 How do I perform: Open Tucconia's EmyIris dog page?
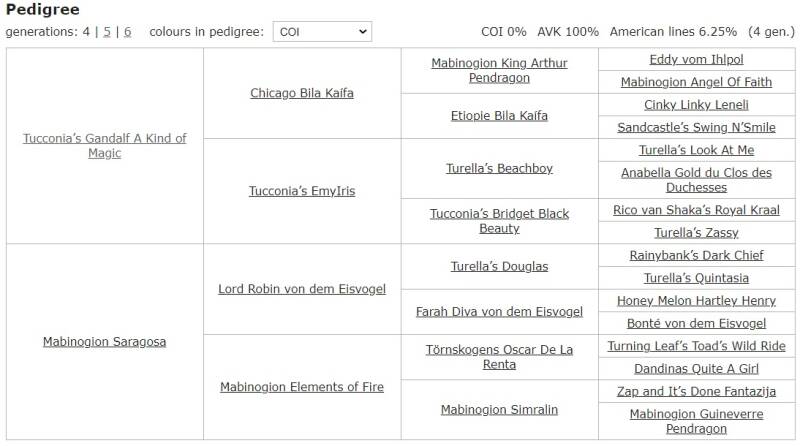tap(301, 191)
